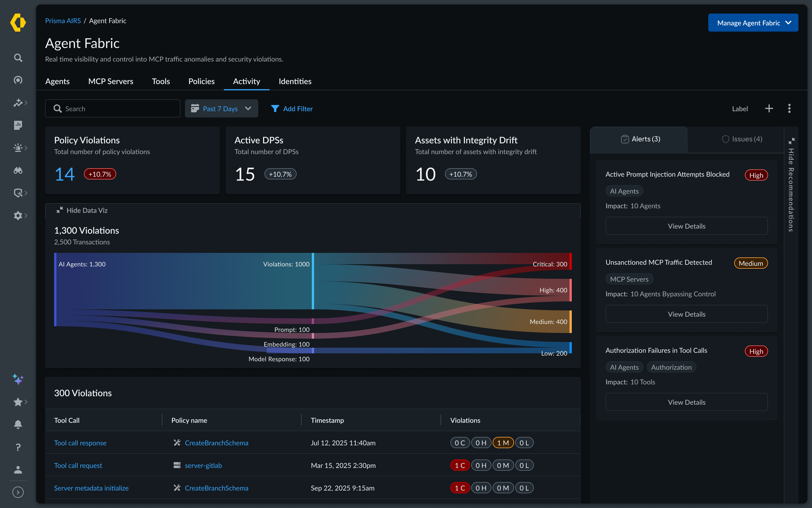Click the plus icon next to Label
812x508 pixels.
pyautogui.click(x=769, y=109)
